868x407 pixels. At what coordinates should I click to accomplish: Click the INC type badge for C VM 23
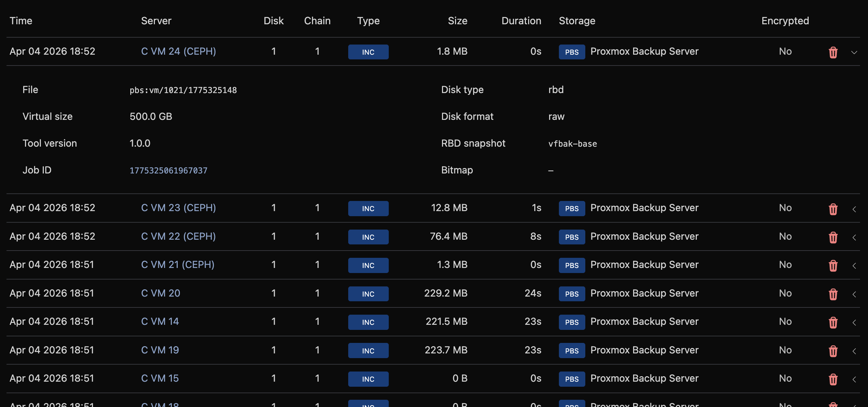pos(368,208)
